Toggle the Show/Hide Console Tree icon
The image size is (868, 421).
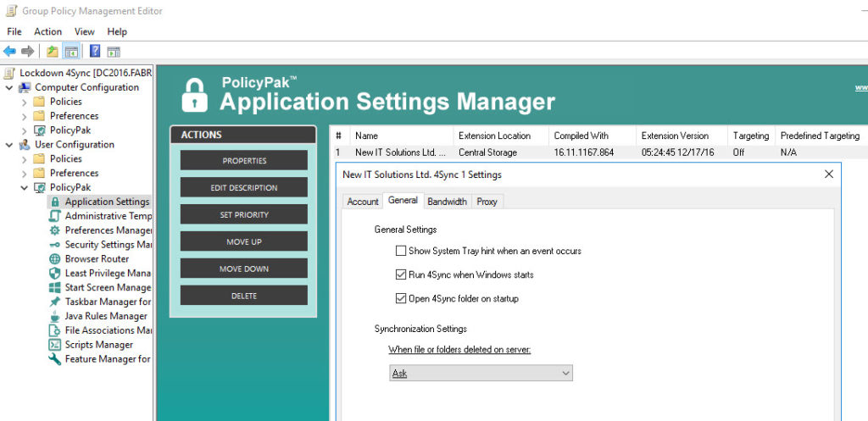pos(71,52)
